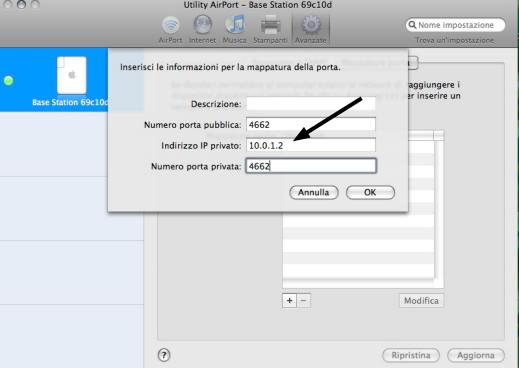Remove port mapping with minus button
Screen dimensions: 519x368
[303, 301]
